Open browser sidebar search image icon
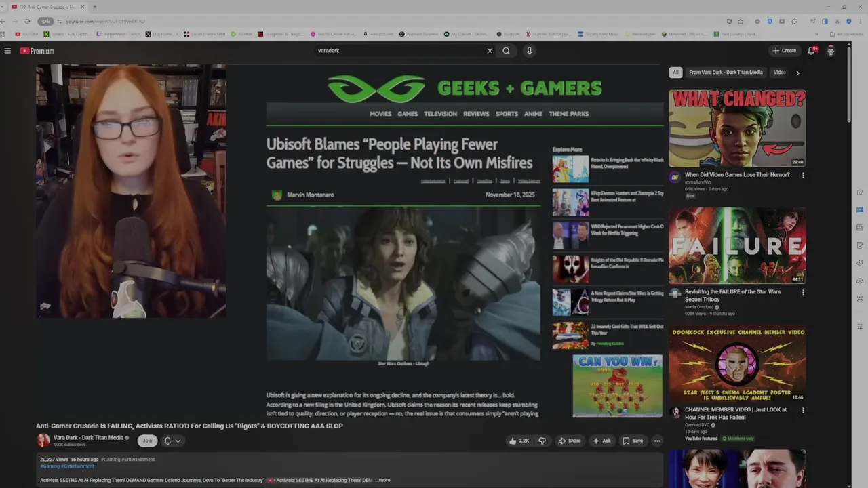This screenshot has height=488, width=868. (860, 192)
